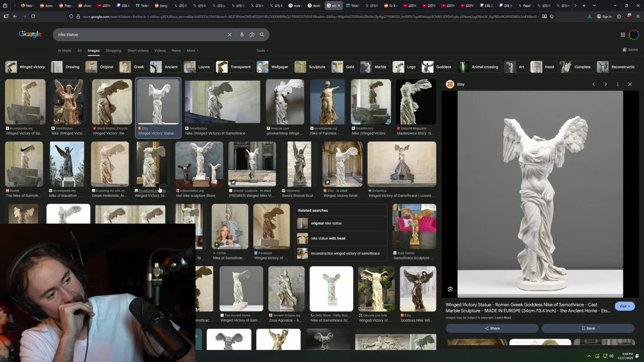644x362 pixels.
Task: Click the nike statue search field
Action: tap(141, 35)
